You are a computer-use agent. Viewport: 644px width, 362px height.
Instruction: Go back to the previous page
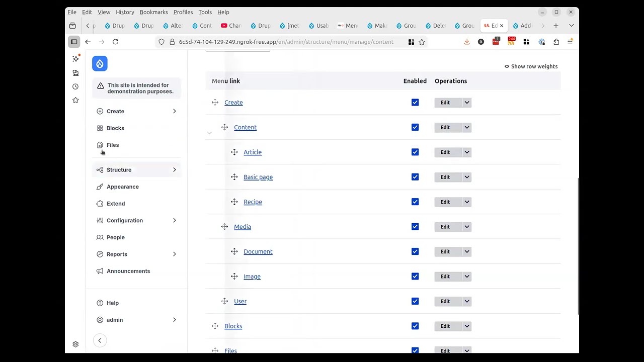(x=88, y=42)
